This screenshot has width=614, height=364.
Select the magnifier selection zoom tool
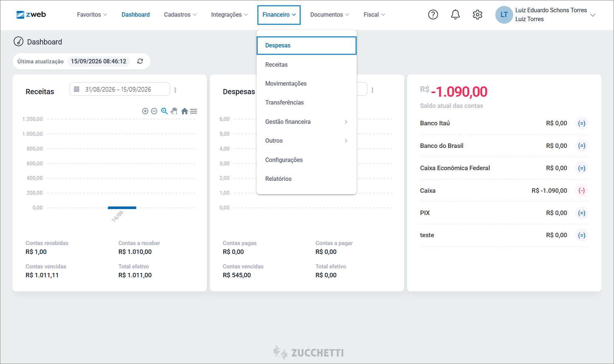coord(164,111)
